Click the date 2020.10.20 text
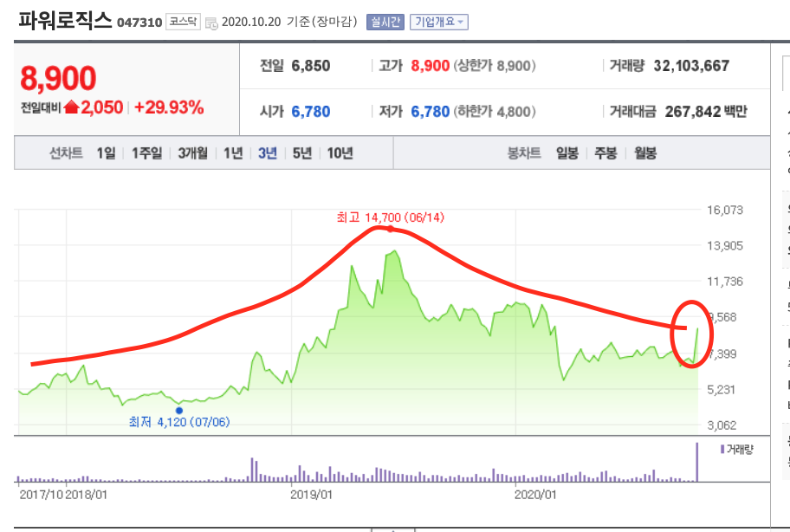Viewport: 790px width, 532px height. click(x=251, y=23)
